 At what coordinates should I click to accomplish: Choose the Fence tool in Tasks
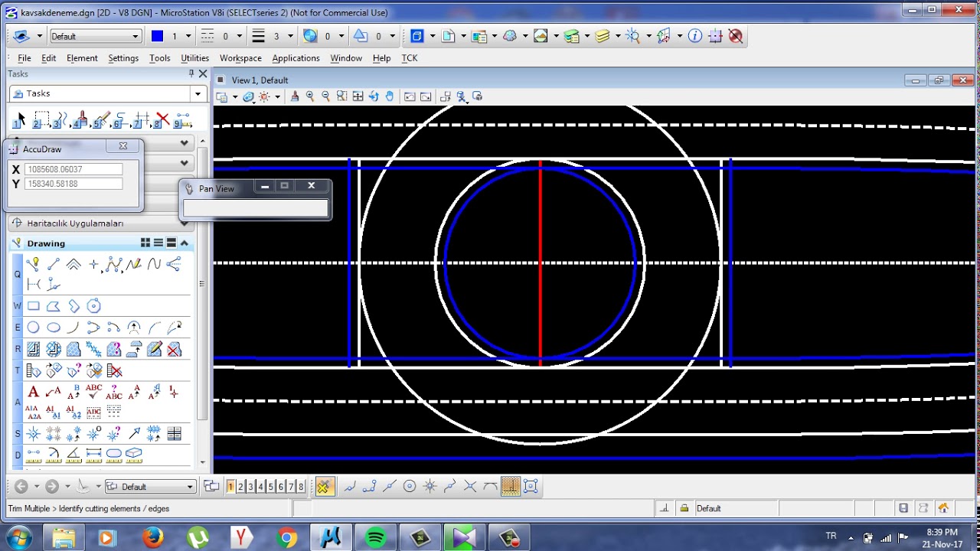pyautogui.click(x=41, y=119)
